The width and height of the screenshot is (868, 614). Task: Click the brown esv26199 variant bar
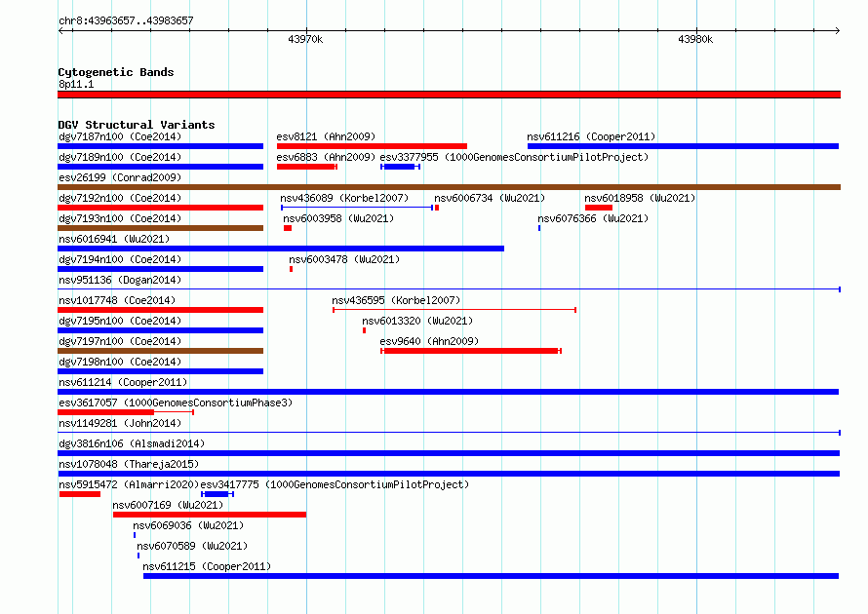click(449, 187)
